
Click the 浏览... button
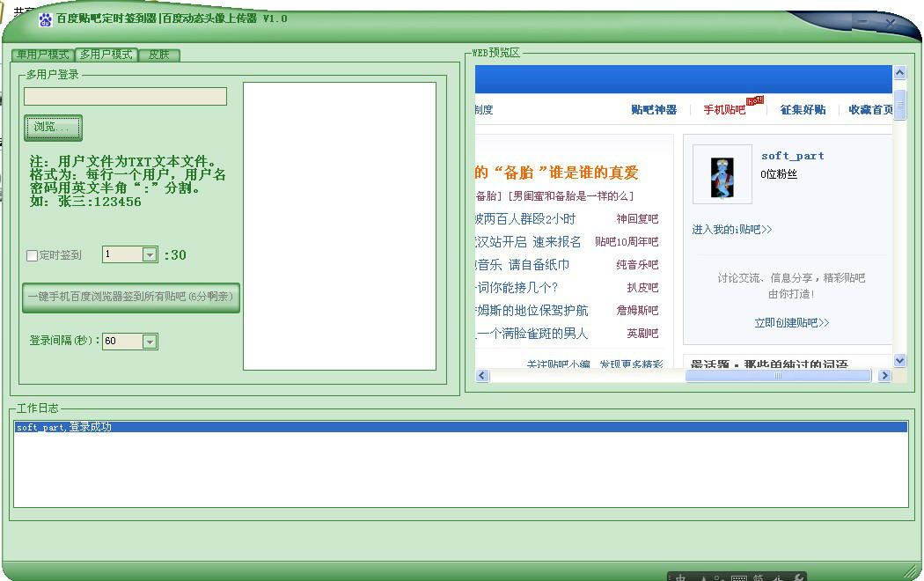53,128
